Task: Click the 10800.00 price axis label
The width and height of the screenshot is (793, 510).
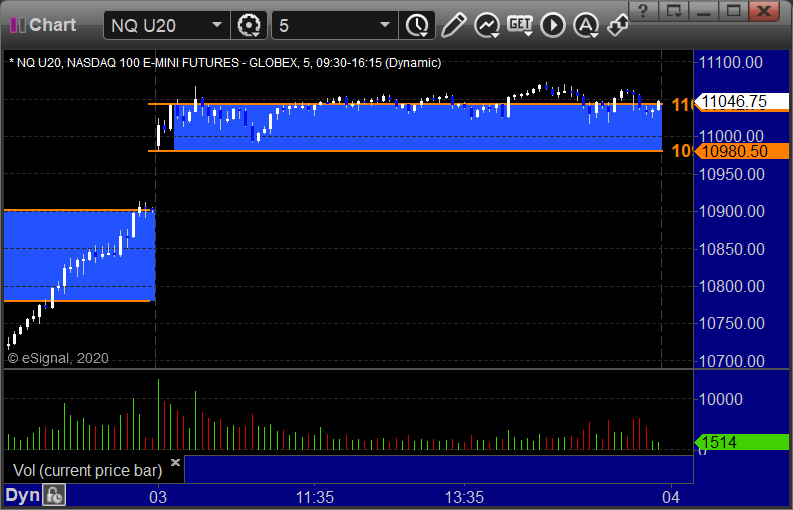Action: click(x=731, y=286)
